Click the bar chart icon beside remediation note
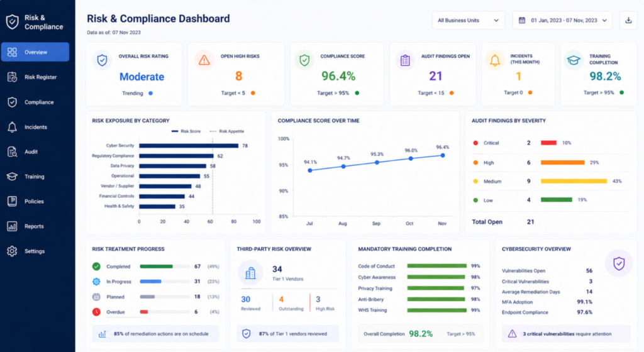The image size is (644, 352). [103, 334]
